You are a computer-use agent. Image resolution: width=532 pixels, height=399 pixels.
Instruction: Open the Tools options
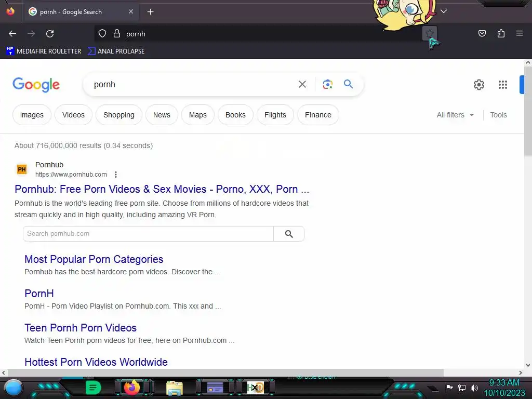(x=498, y=115)
